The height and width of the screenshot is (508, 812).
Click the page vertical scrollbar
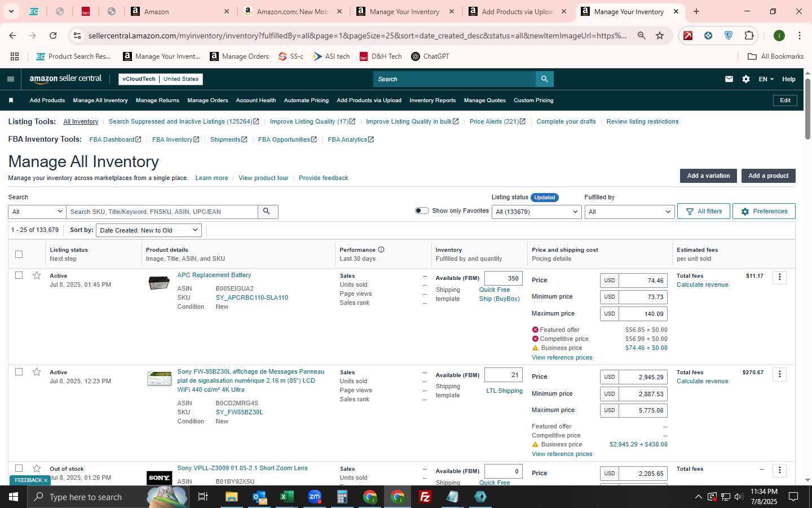point(807,110)
